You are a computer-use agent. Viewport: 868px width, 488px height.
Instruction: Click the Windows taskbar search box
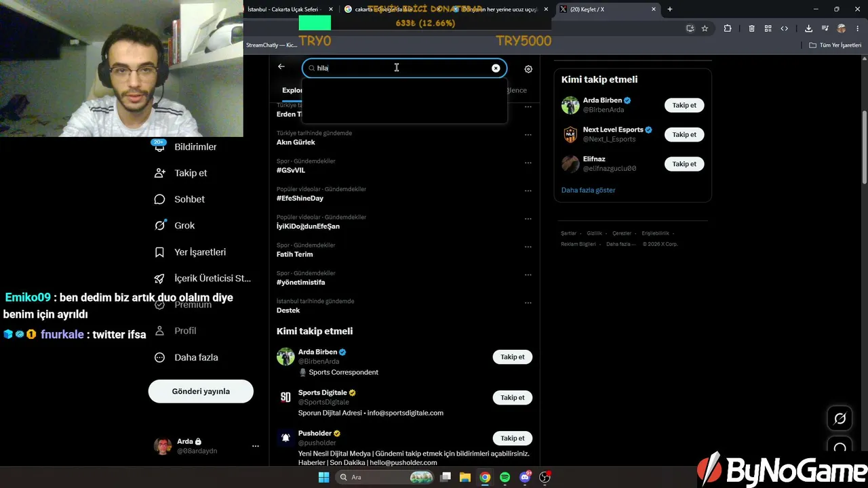click(x=384, y=477)
